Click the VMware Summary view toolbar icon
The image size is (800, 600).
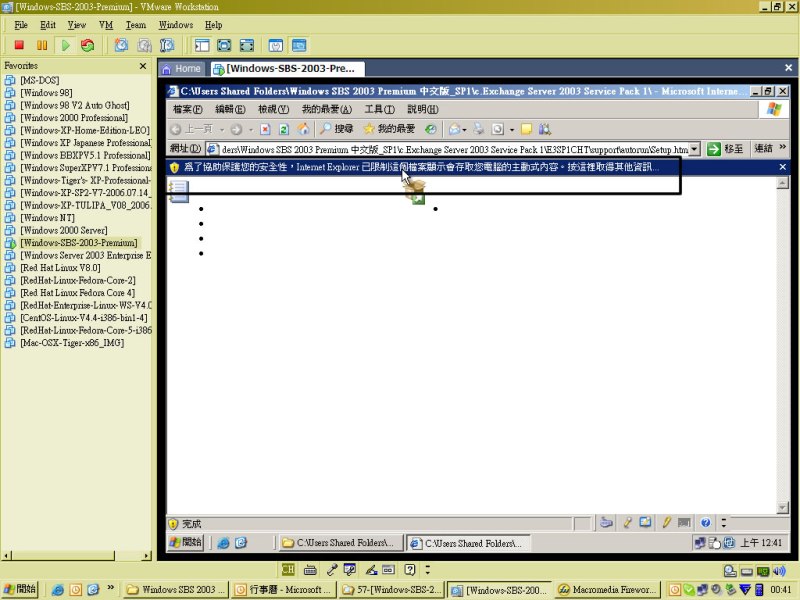pyautogui.click(x=276, y=45)
